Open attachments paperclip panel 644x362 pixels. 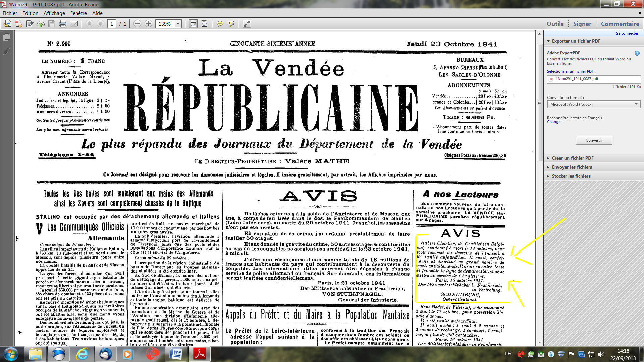click(6, 51)
